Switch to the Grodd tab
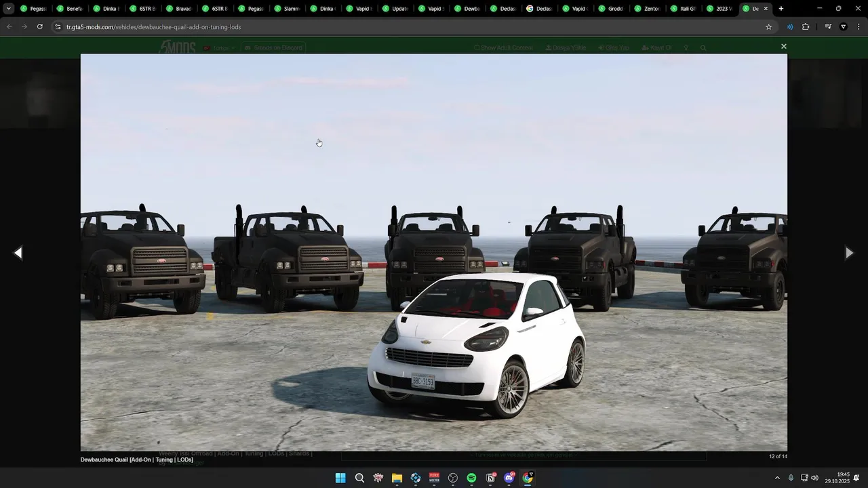The width and height of the screenshot is (868, 488). (x=610, y=9)
